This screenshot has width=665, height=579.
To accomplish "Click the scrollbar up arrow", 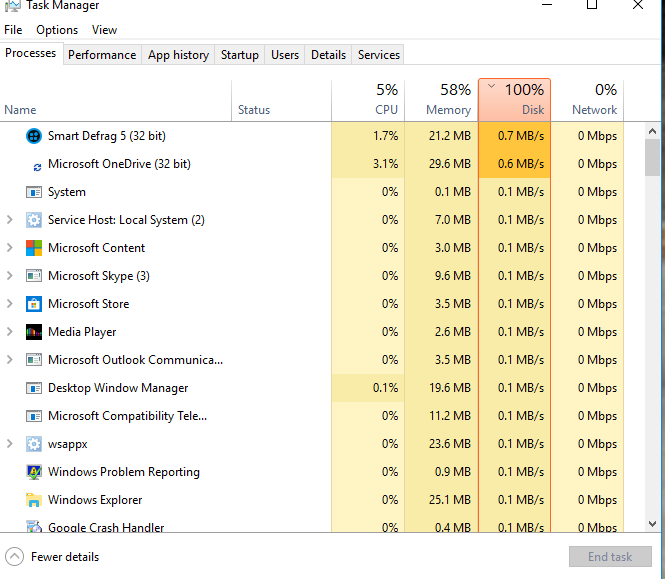I will (x=652, y=131).
